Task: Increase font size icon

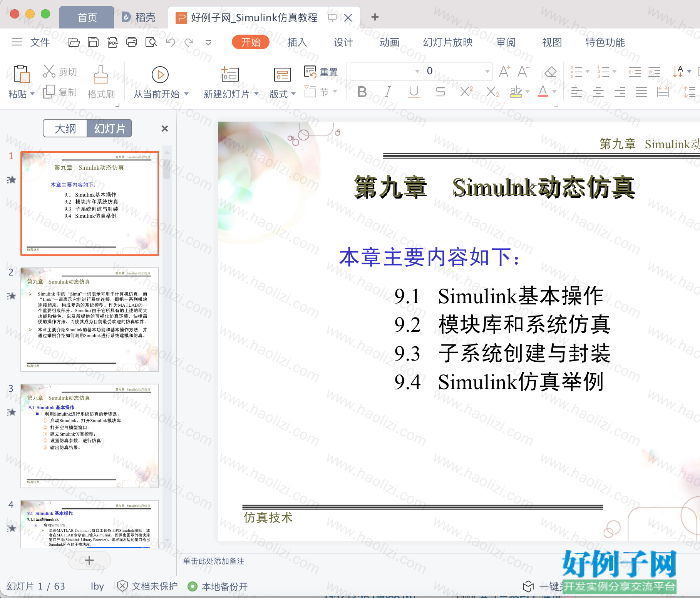Action: [504, 72]
